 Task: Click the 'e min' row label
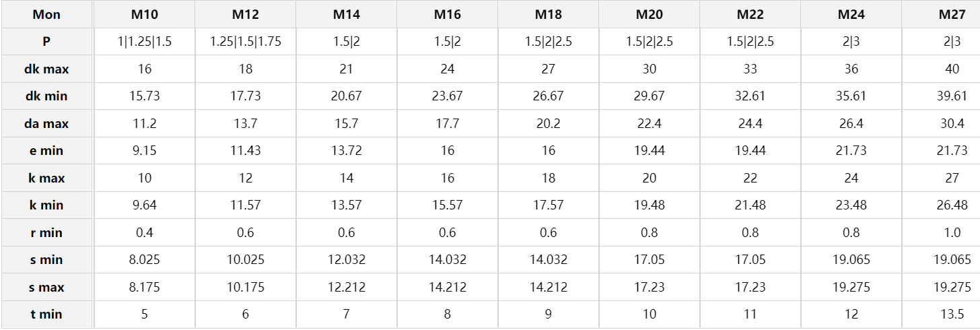tap(46, 151)
